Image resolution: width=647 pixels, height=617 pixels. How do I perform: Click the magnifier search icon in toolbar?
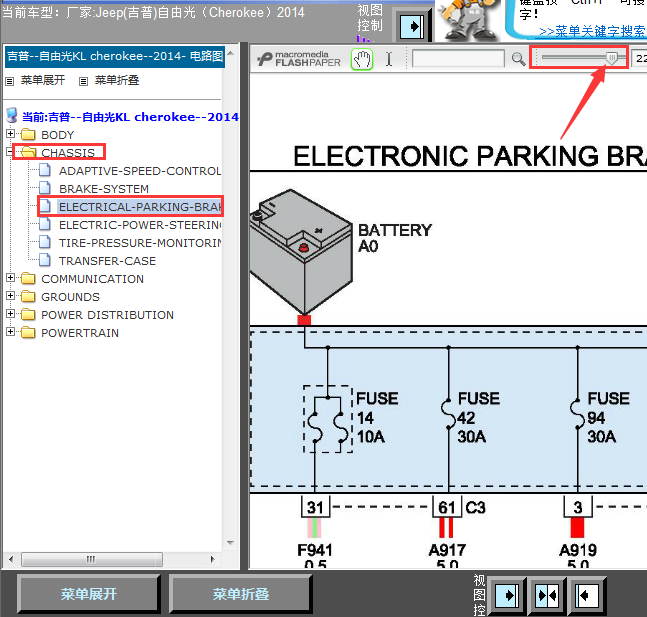(x=518, y=59)
